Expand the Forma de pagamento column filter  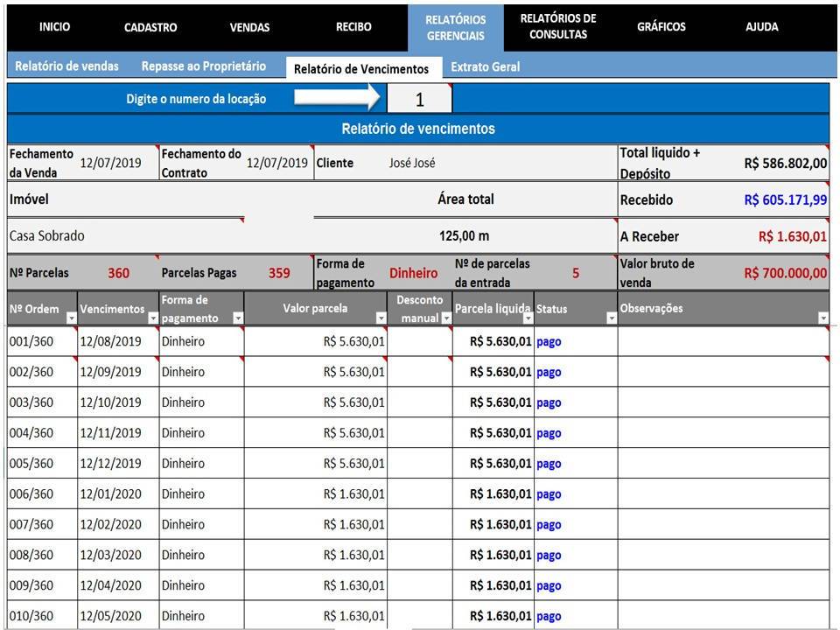[x=238, y=318]
